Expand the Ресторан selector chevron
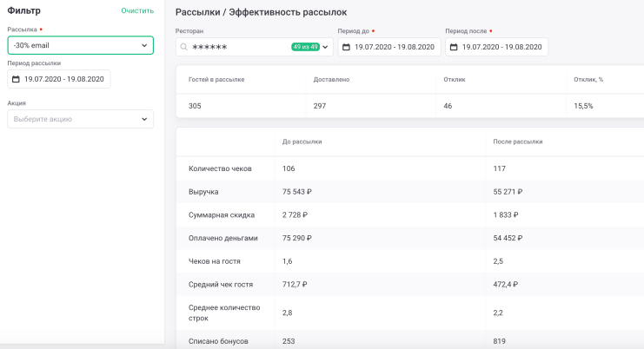 [326, 47]
